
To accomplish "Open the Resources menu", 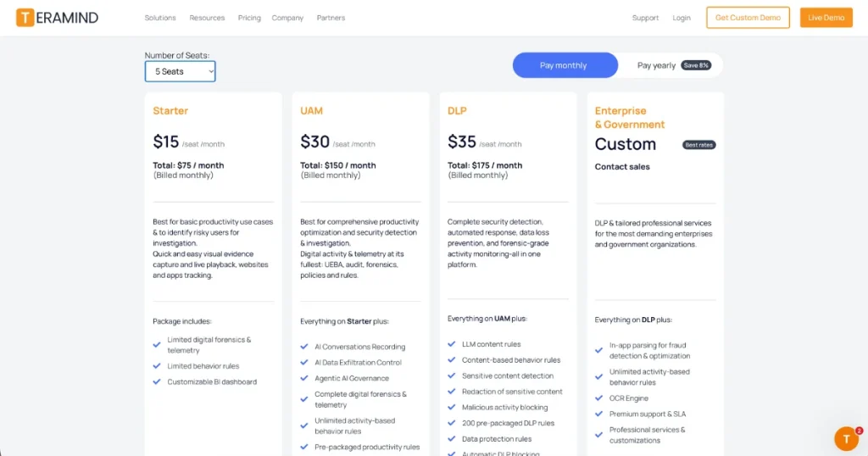I will (x=207, y=18).
